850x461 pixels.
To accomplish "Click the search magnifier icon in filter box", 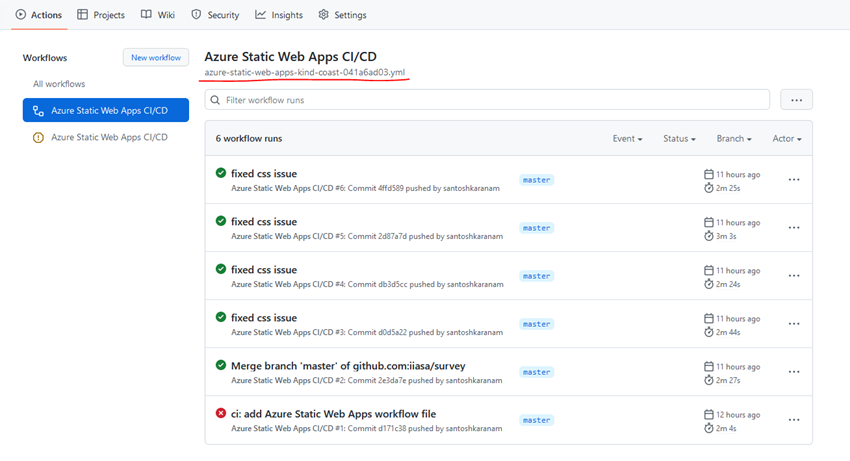I will pyautogui.click(x=215, y=100).
